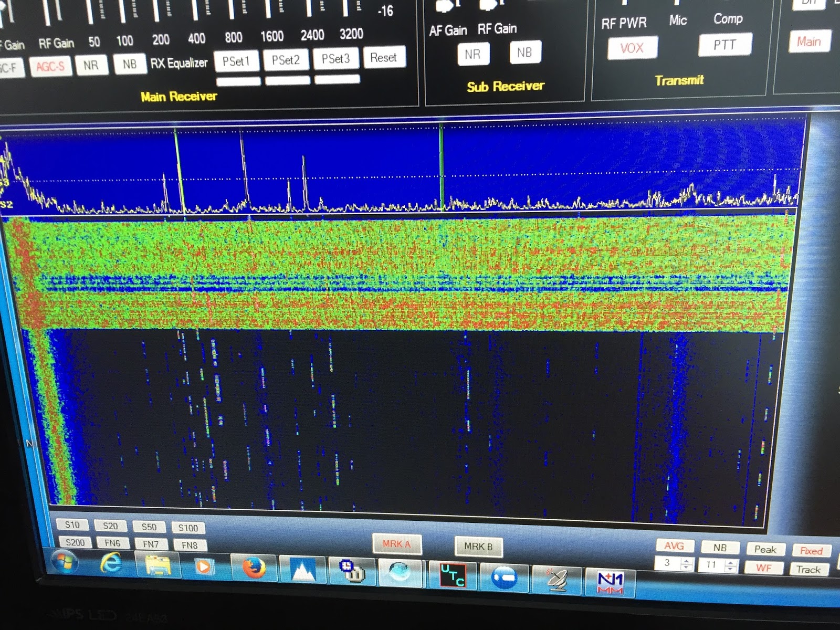Open N1MM logger from taskbar
Image resolution: width=840 pixels, height=630 pixels.
[611, 583]
